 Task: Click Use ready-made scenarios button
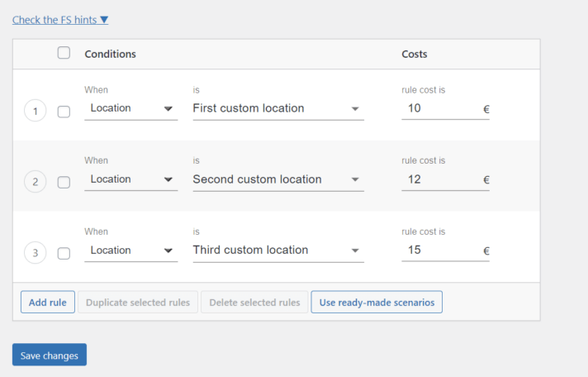coord(377,303)
